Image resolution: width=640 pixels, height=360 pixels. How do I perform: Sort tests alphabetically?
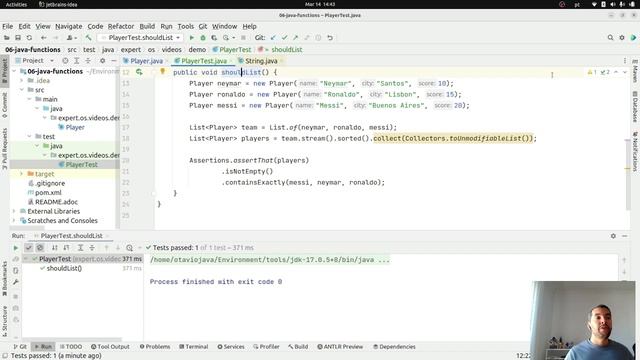coord(55,248)
